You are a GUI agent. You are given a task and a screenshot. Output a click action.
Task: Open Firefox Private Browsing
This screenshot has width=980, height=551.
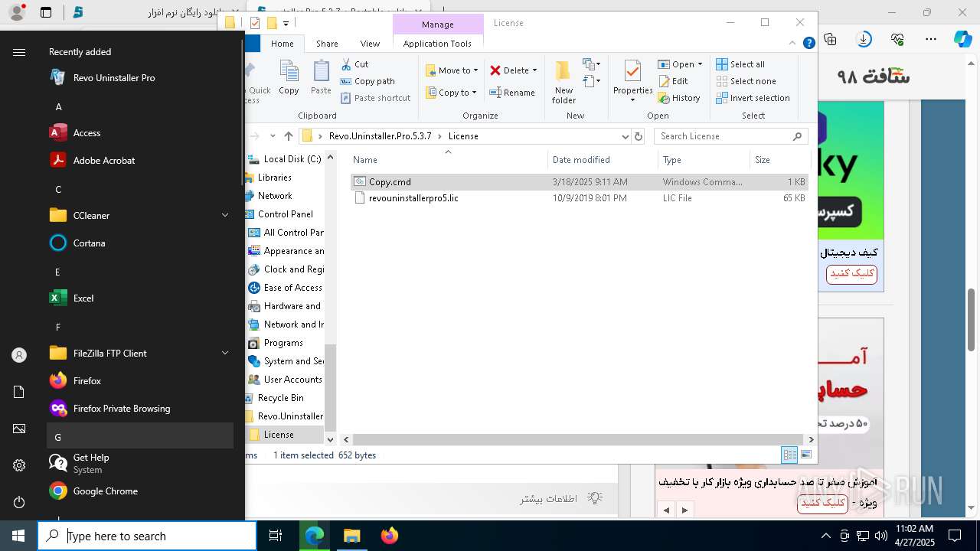coord(140,408)
